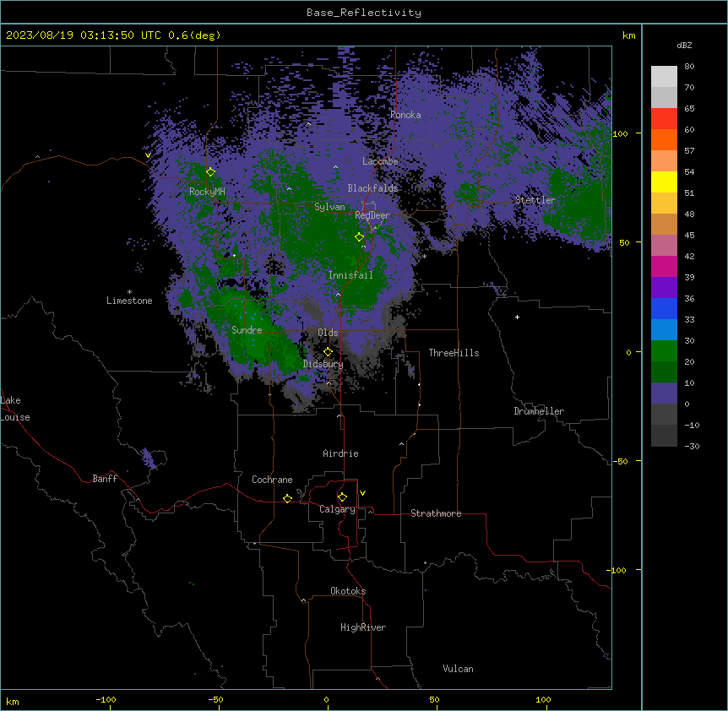
Task: Click the Strathmore map label
Action: click(436, 513)
